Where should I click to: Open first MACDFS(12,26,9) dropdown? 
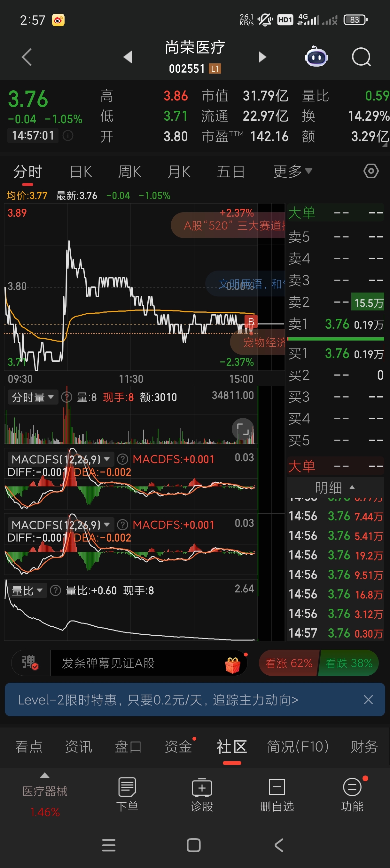pos(61,459)
